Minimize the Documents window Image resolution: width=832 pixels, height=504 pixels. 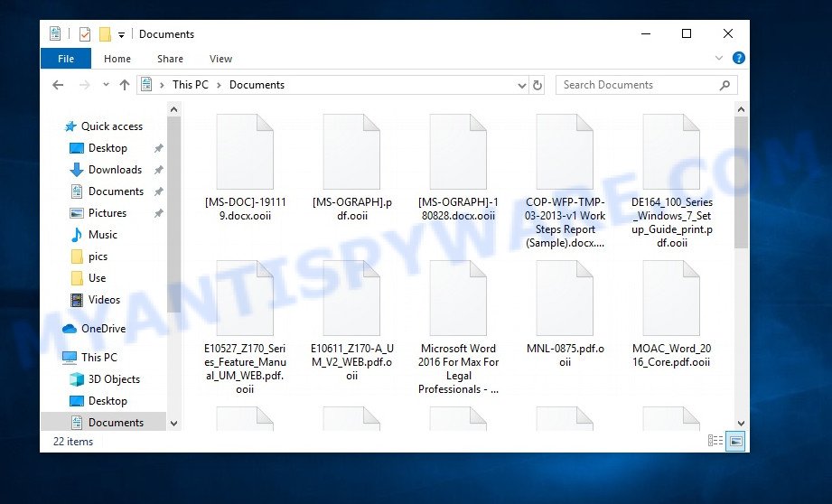(x=646, y=34)
